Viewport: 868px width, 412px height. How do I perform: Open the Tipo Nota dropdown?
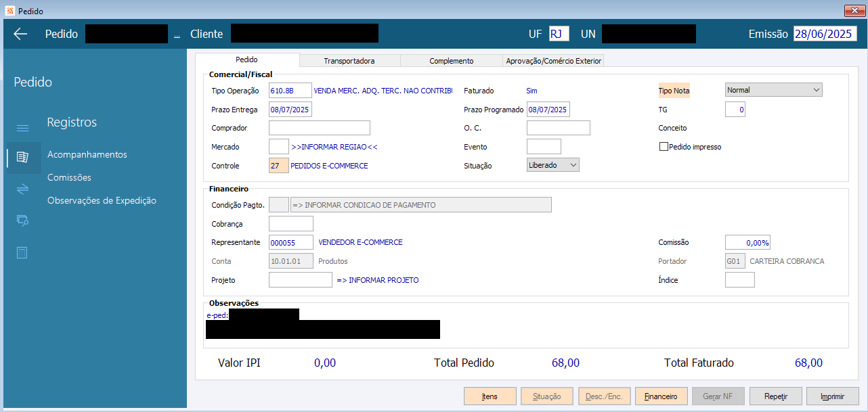click(773, 90)
